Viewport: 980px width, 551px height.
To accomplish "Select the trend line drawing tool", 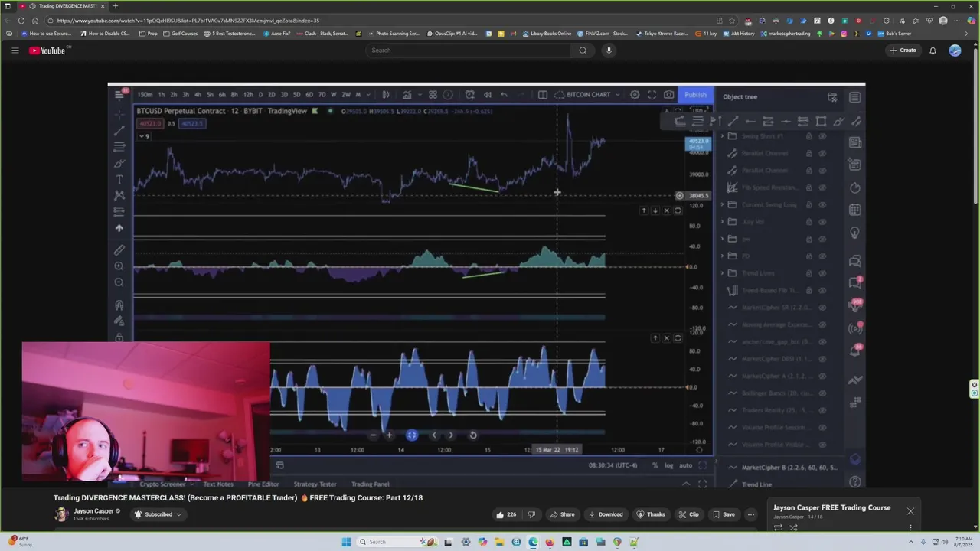I will tap(119, 131).
